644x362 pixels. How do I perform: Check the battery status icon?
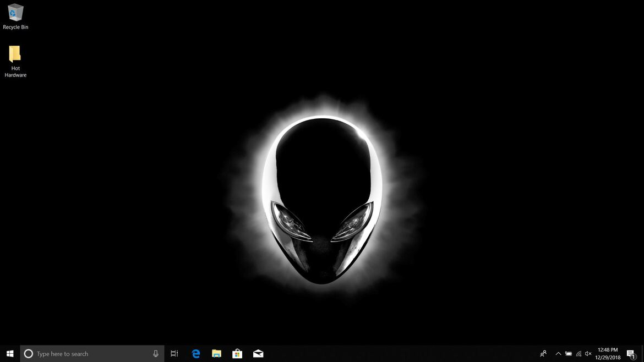pyautogui.click(x=569, y=353)
